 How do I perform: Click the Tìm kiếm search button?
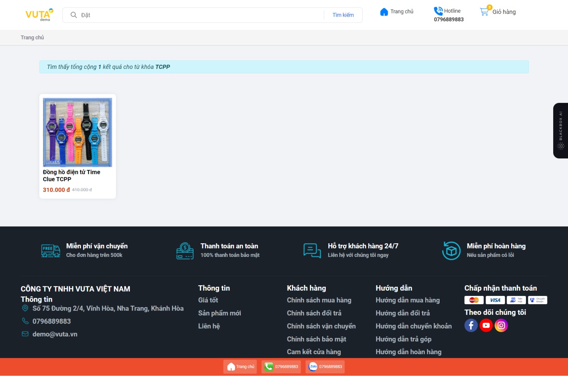tap(343, 15)
